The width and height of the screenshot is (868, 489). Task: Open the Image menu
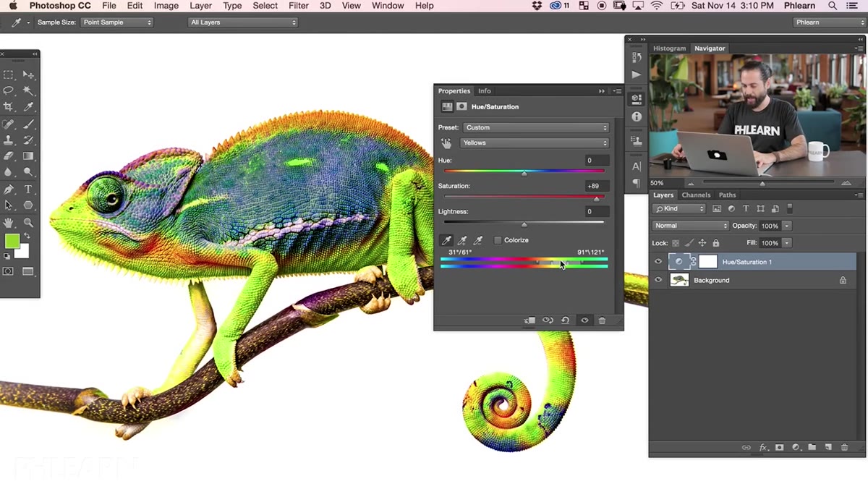(x=166, y=6)
